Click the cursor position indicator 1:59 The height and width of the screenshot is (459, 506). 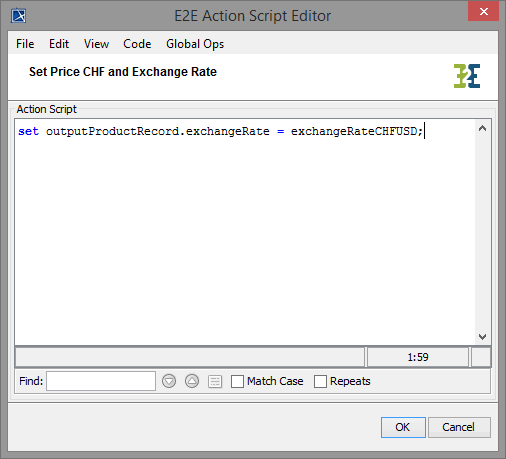click(418, 357)
